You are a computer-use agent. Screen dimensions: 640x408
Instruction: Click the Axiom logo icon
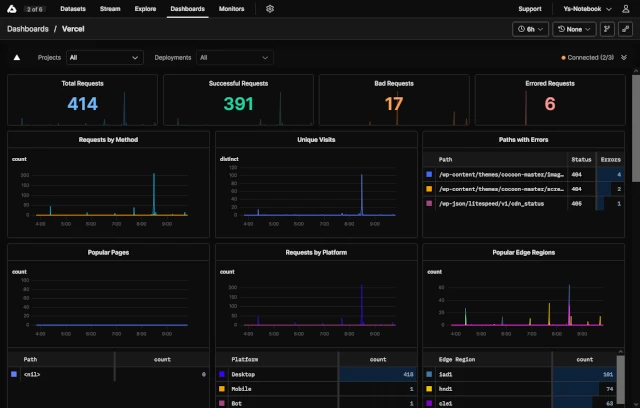(x=11, y=8)
